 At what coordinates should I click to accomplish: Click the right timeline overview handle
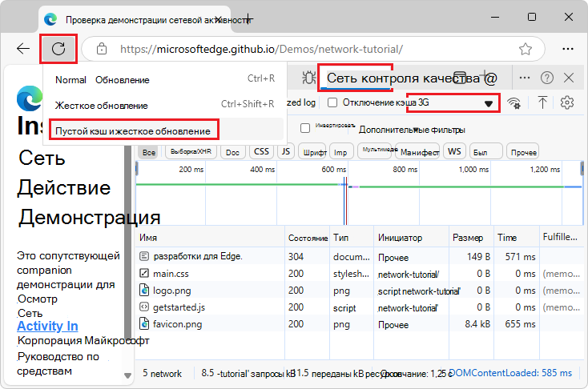(582, 168)
